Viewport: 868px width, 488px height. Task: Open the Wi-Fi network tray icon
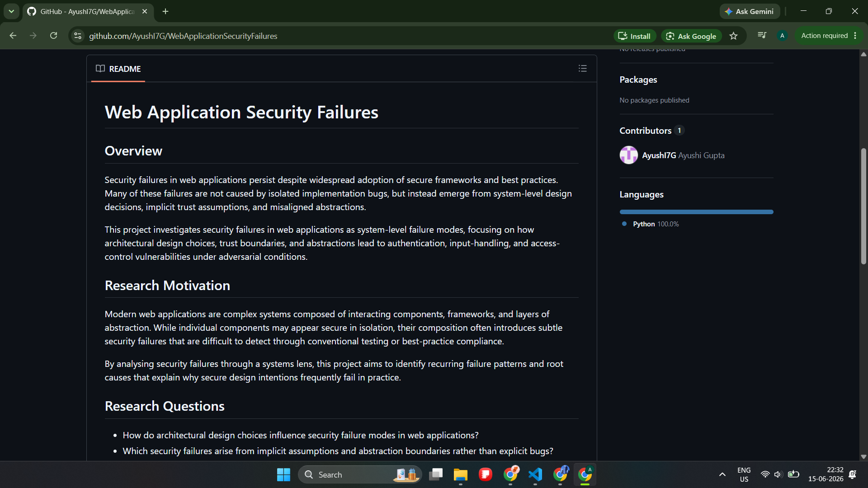click(x=765, y=474)
